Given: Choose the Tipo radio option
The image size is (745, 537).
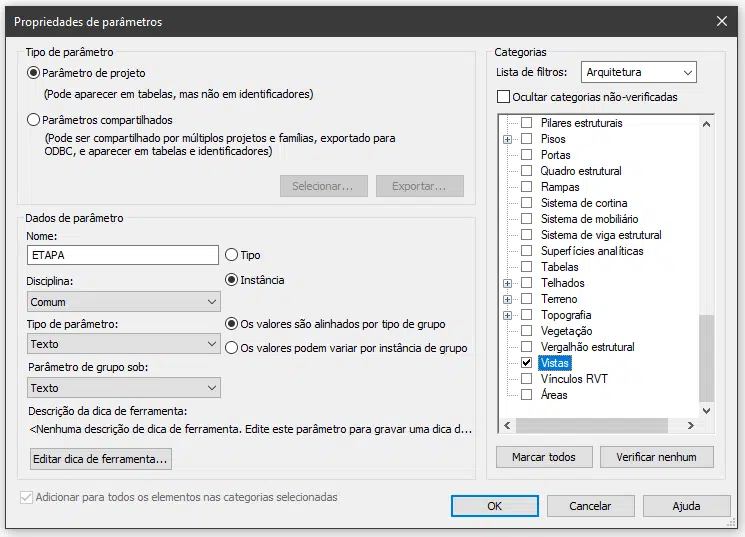Looking at the screenshot, I should point(231,255).
